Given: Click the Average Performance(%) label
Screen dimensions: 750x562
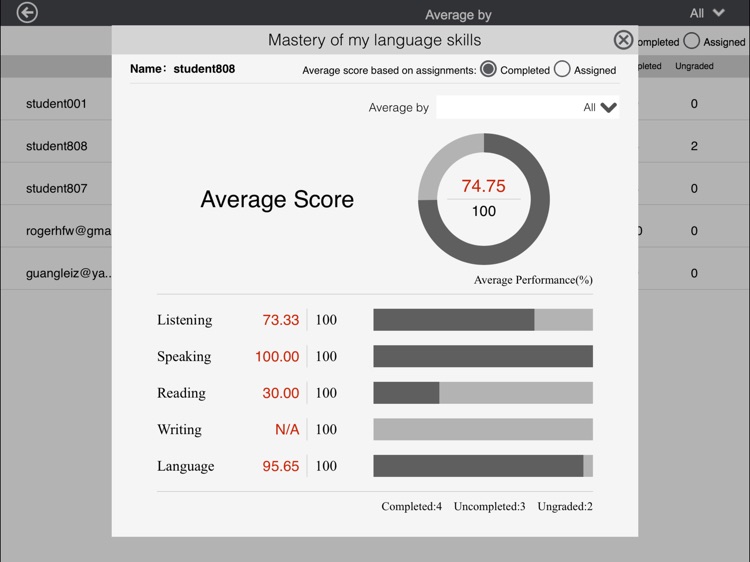Looking at the screenshot, I should click(x=533, y=280).
